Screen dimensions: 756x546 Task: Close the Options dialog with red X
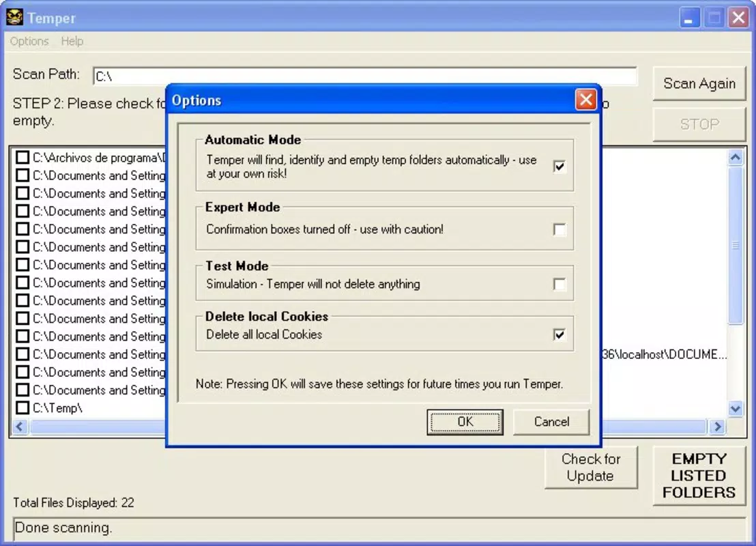click(586, 100)
